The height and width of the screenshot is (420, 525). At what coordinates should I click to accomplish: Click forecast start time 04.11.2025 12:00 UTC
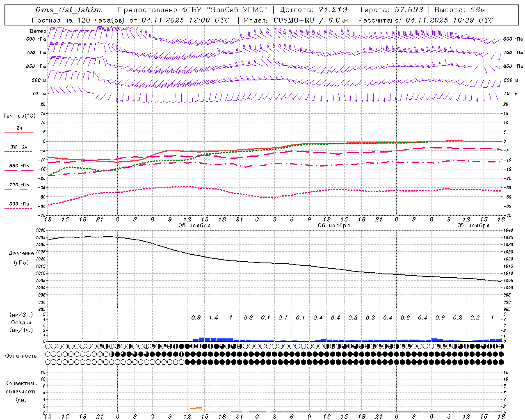pos(185,20)
